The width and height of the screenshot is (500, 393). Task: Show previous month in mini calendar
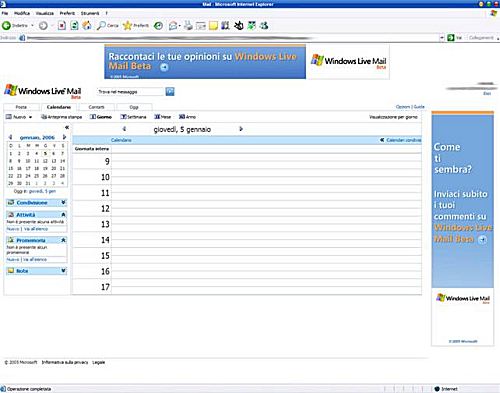click(x=10, y=137)
